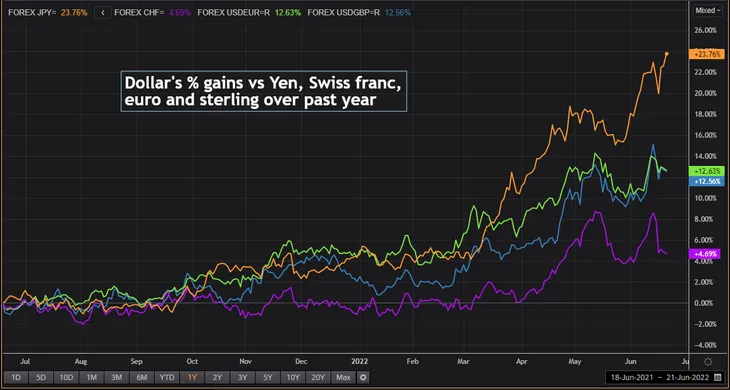
Task: Switch to YTD time range
Action: click(x=167, y=377)
